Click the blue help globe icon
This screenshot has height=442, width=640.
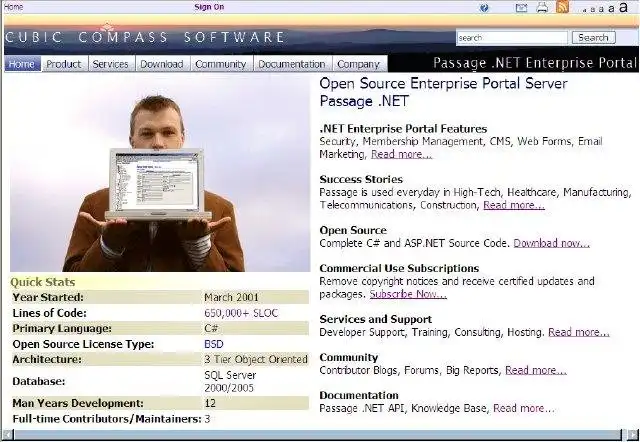click(x=484, y=8)
